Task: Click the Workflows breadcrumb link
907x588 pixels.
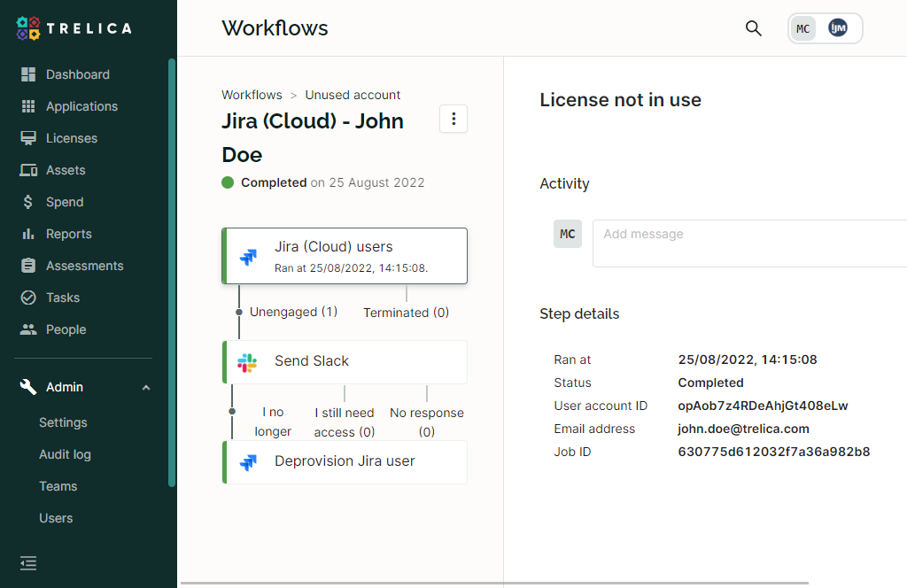Action: coord(252,95)
